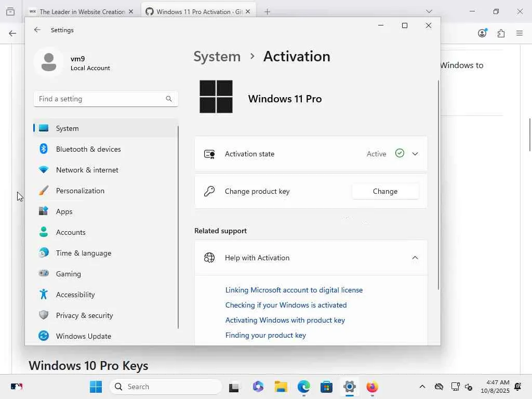Click the Settings sidebar scrollbar
The width and height of the screenshot is (532, 399).
(x=178, y=227)
